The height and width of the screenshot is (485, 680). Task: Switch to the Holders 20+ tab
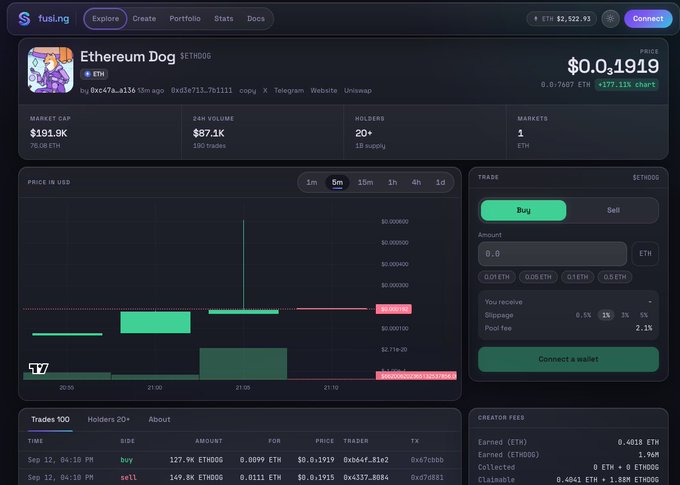point(108,419)
